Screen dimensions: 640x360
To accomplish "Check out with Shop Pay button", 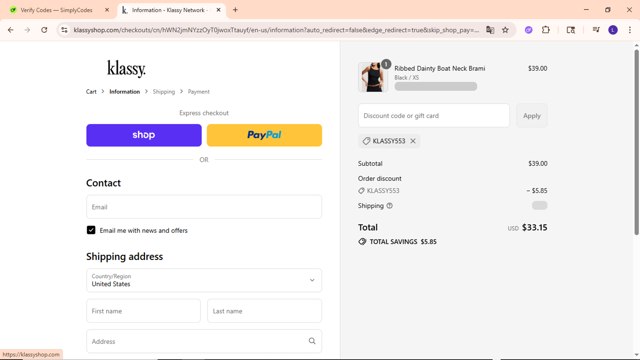I will click(x=144, y=135).
